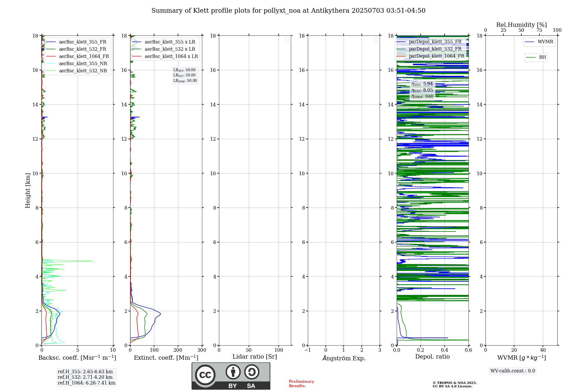Click the η532: 8.05 annotation
Screen dimensions: 577x392
click(x=422, y=90)
